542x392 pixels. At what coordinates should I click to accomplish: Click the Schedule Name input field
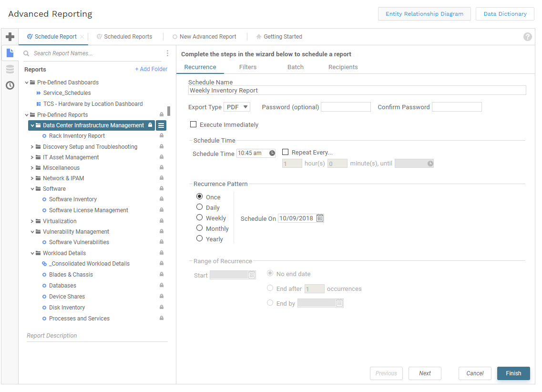pos(357,90)
